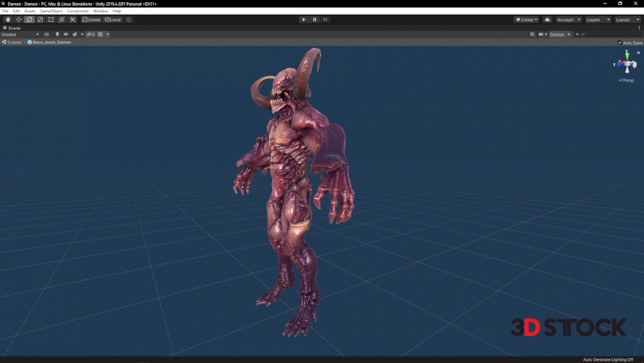Viewport: 644px width, 363px height.
Task: Open custom editor tools
Action: tap(73, 20)
